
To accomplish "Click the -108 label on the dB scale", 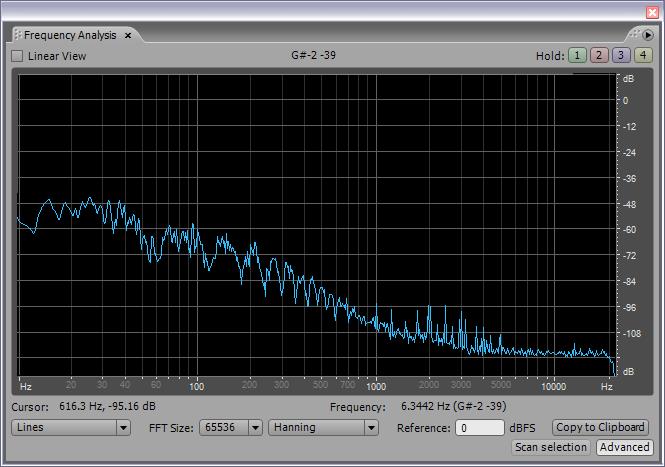I will (x=631, y=334).
